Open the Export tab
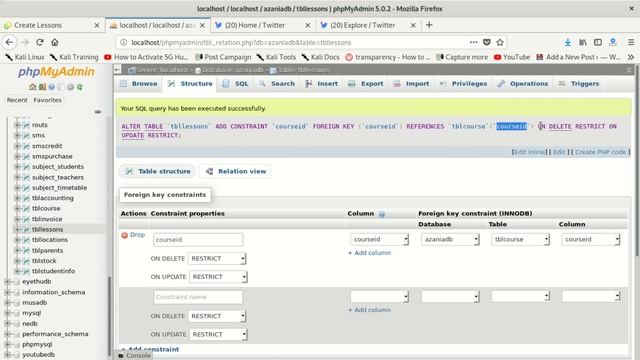 tap(366, 84)
